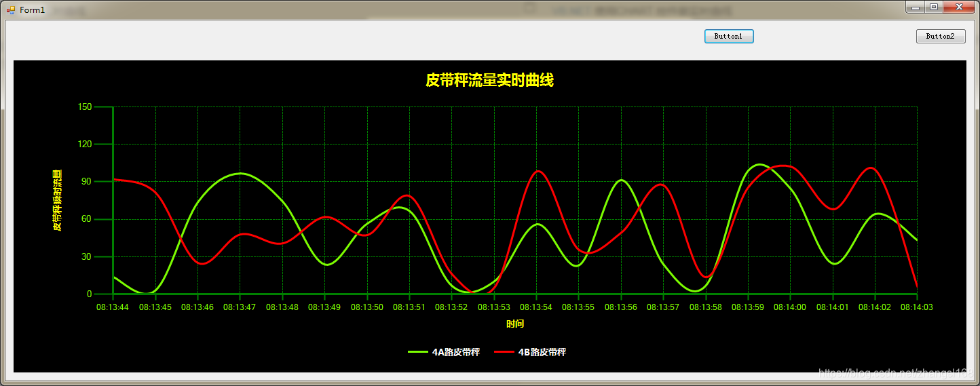Click the time label 08:13:58
This screenshot has height=386, width=980.
click(706, 307)
